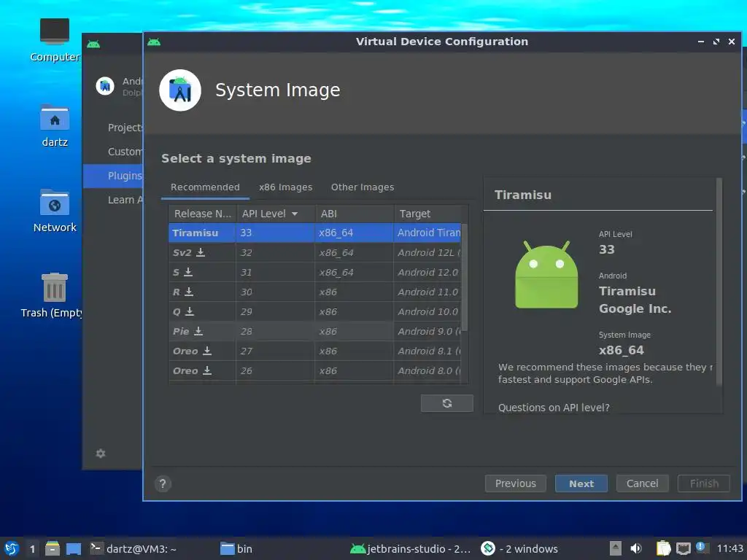Switch to the Other Images tab
This screenshot has height=560, width=747.
[363, 187]
